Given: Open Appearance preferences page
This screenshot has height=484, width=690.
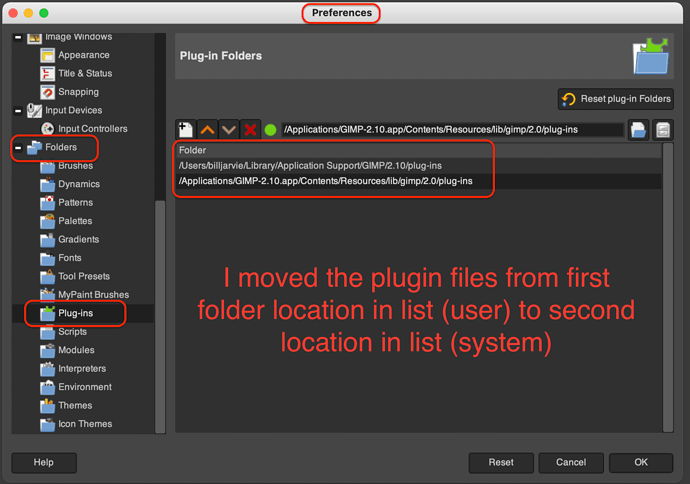Looking at the screenshot, I should point(84,55).
